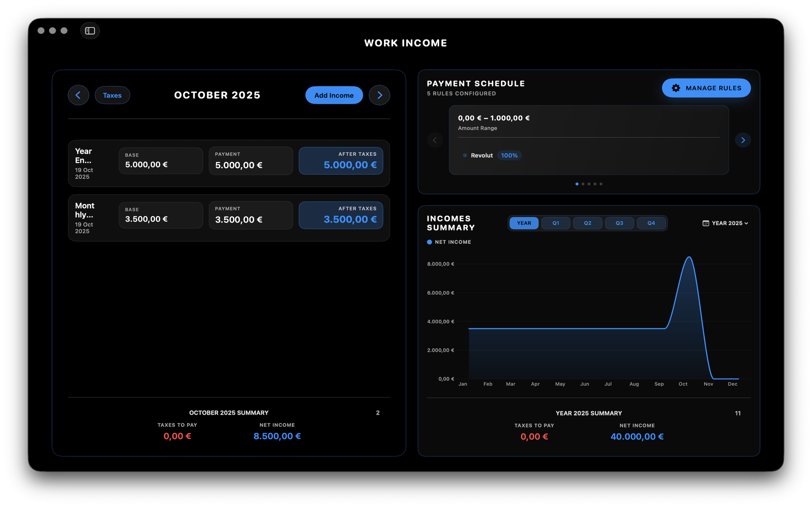812x507 pixels.
Task: Click the payment schedule left carousel arrow
Action: tap(435, 140)
